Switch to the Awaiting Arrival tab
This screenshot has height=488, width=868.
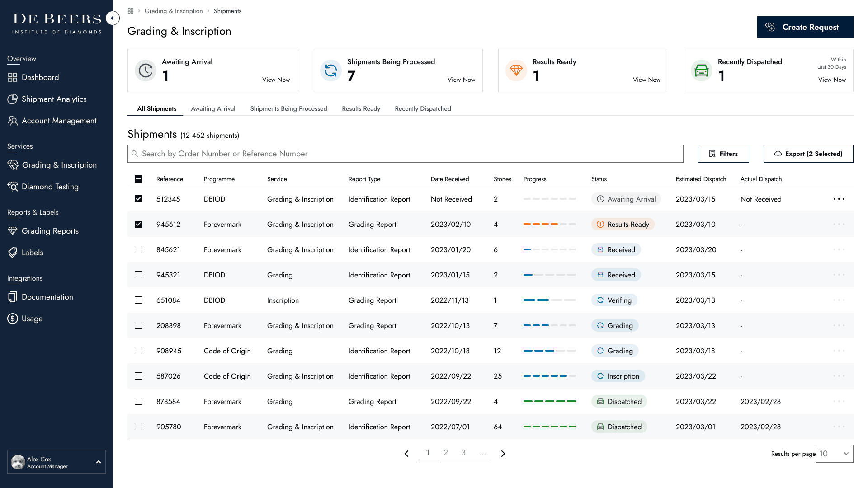coord(213,108)
